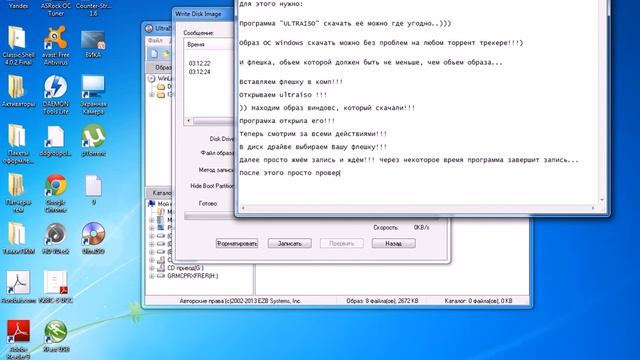
Task: Open the Adobe Reader 9 shortcut
Action: click(18, 339)
